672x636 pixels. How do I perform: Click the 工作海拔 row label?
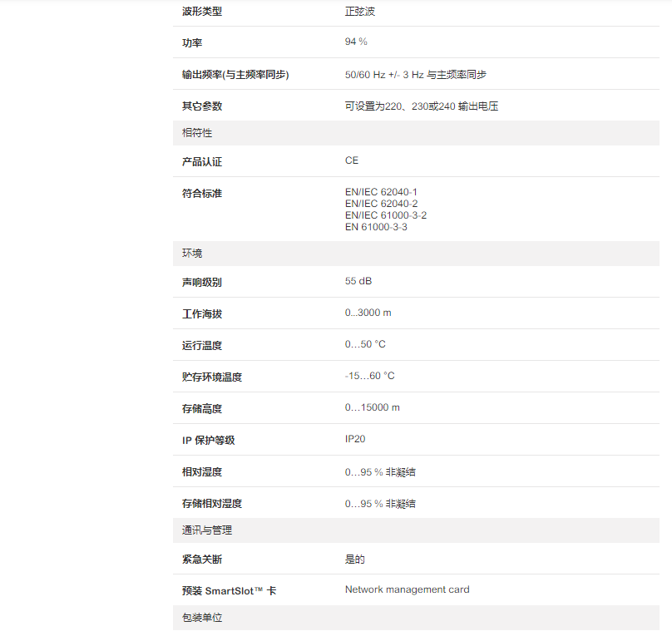tap(202, 314)
